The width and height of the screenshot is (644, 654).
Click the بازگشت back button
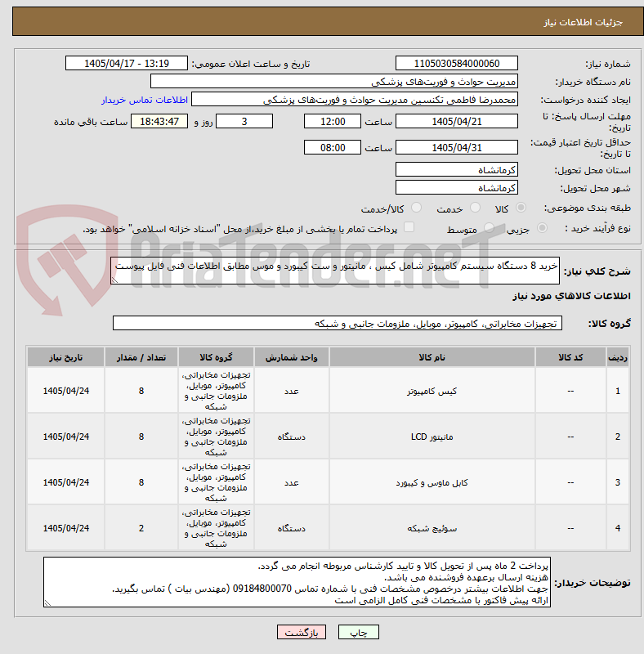(x=301, y=632)
